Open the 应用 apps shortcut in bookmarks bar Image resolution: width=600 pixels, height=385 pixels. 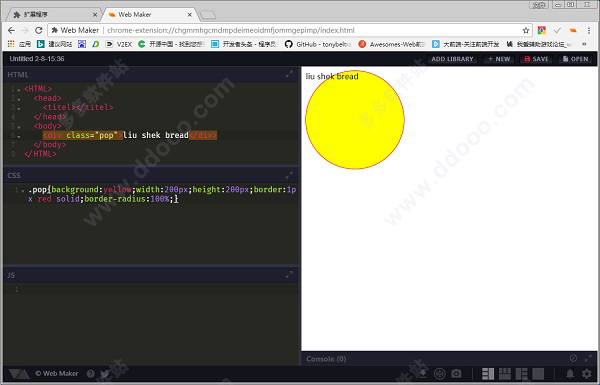tap(19, 44)
